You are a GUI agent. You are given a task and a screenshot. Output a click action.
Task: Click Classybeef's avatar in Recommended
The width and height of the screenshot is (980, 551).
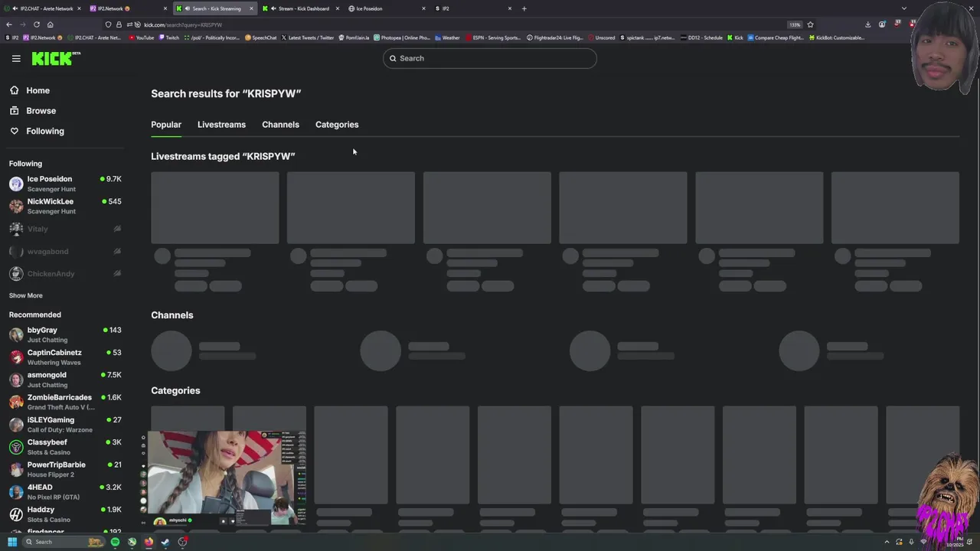tap(16, 447)
